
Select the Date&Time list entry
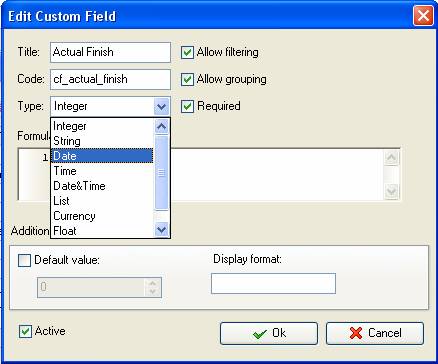[x=102, y=186]
